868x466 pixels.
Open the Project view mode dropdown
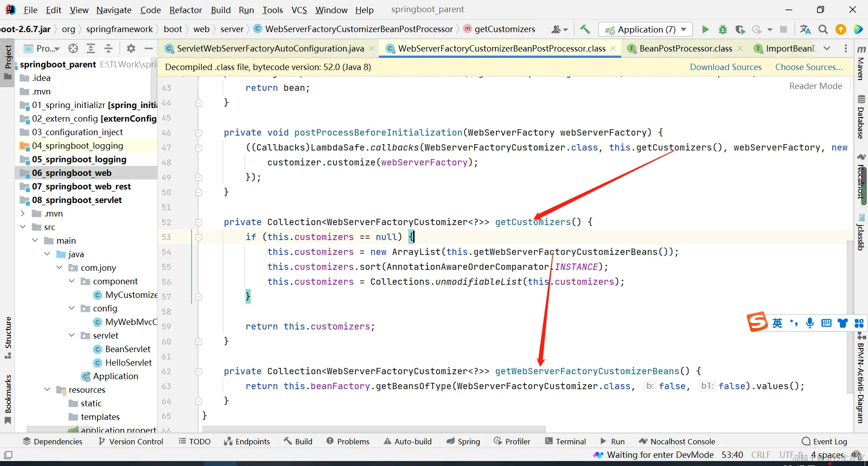[42, 48]
